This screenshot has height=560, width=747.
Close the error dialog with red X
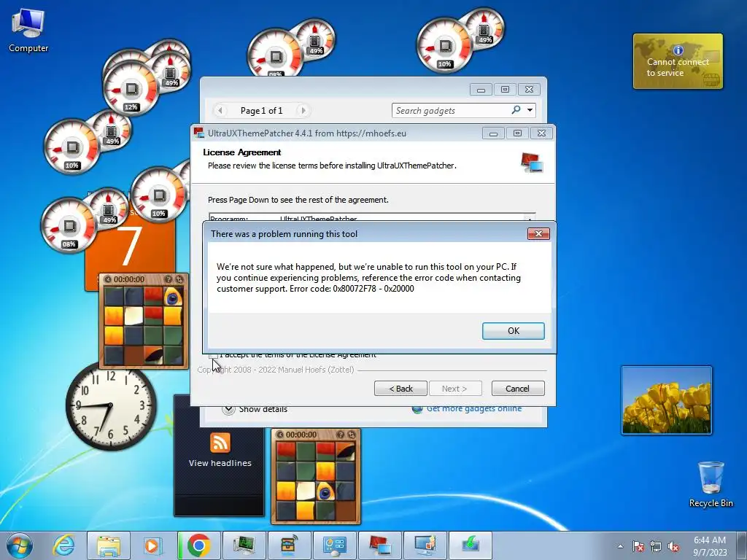[538, 233]
